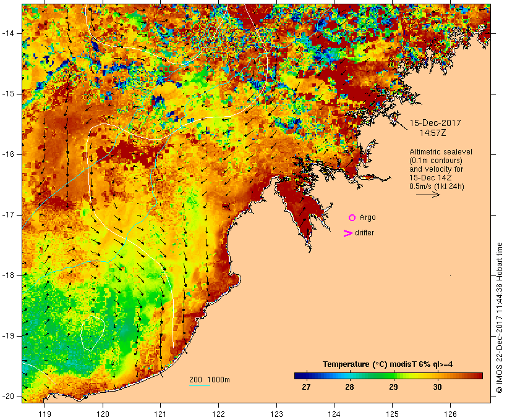Click the magenta drifter legend symbol
Image resolution: width=507 pixels, height=420 pixels.
point(348,233)
